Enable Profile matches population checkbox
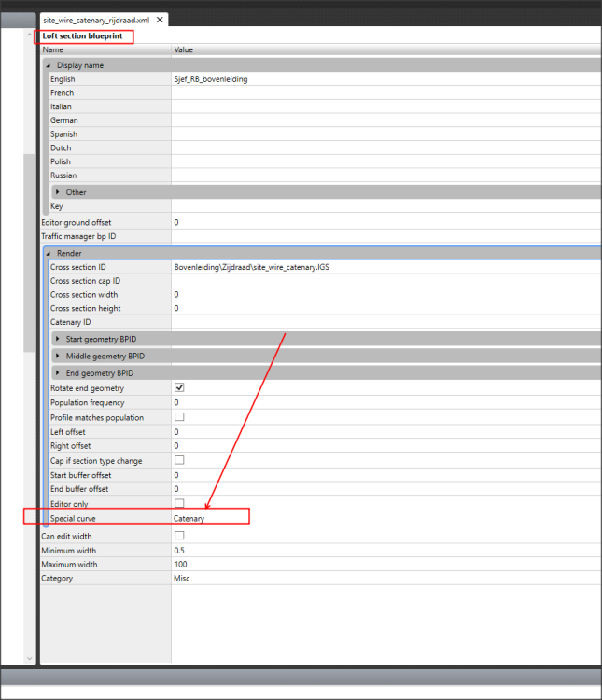 pyautogui.click(x=179, y=417)
